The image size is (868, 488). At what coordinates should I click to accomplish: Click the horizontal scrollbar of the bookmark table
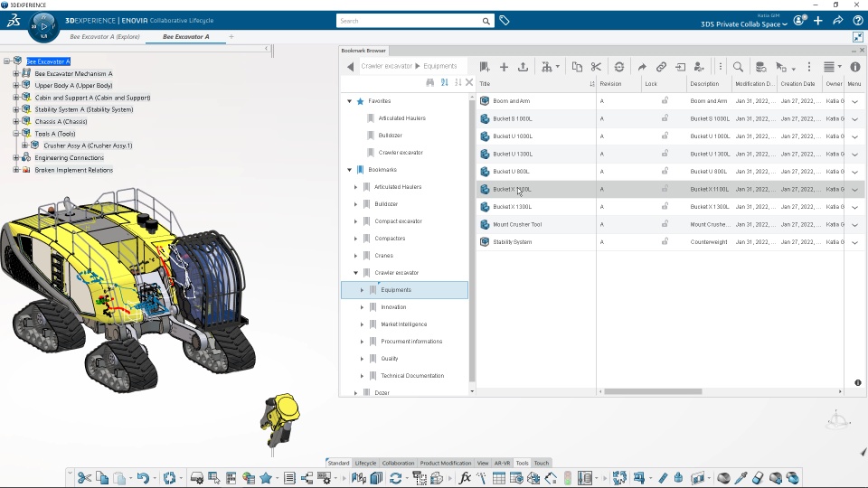[x=653, y=391]
